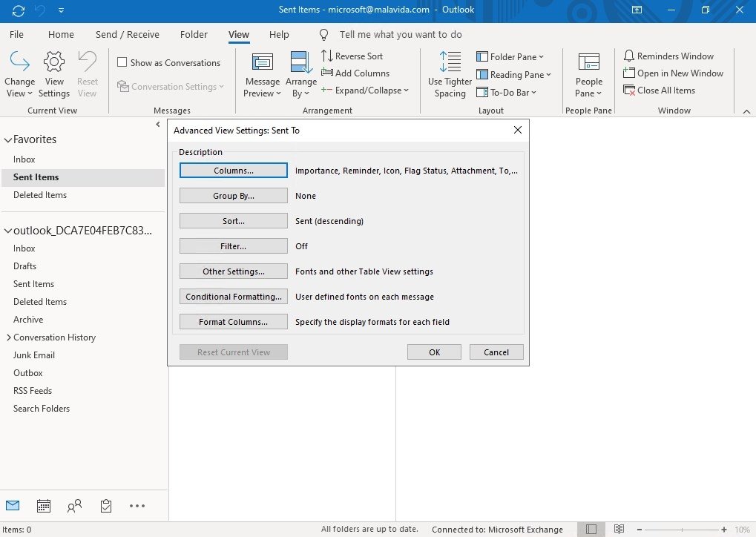Click Close All Items
The height and width of the screenshot is (537, 756).
[x=659, y=90]
